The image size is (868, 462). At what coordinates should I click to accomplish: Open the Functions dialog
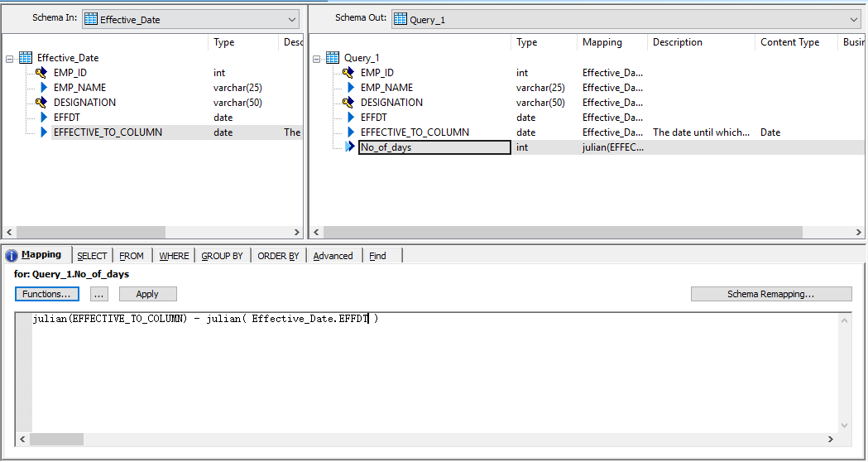pyautogui.click(x=47, y=294)
